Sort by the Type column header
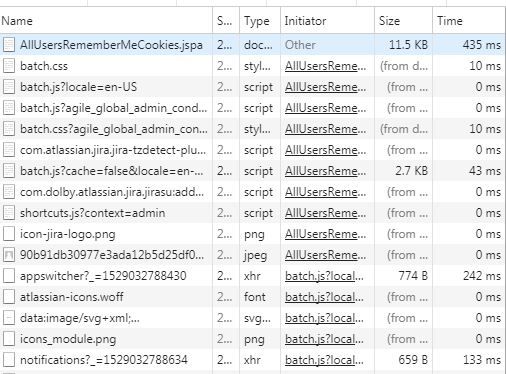This screenshot has width=506, height=374. tap(260, 21)
